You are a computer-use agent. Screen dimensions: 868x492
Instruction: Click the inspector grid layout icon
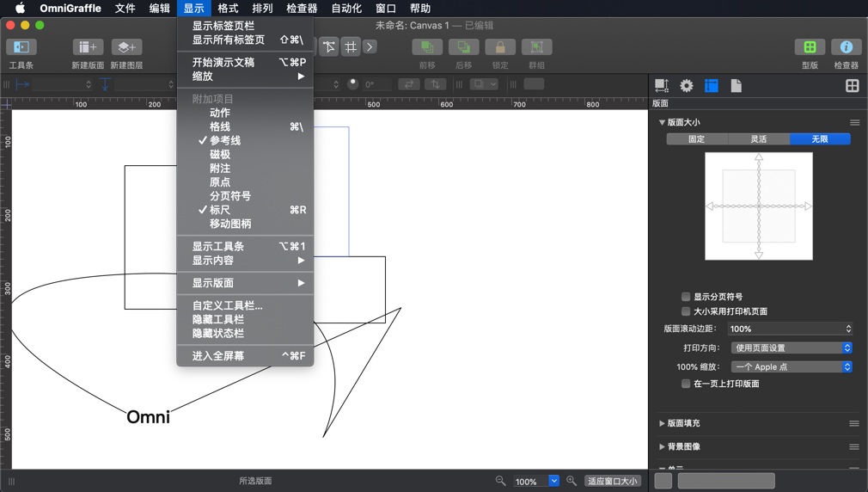[853, 85]
